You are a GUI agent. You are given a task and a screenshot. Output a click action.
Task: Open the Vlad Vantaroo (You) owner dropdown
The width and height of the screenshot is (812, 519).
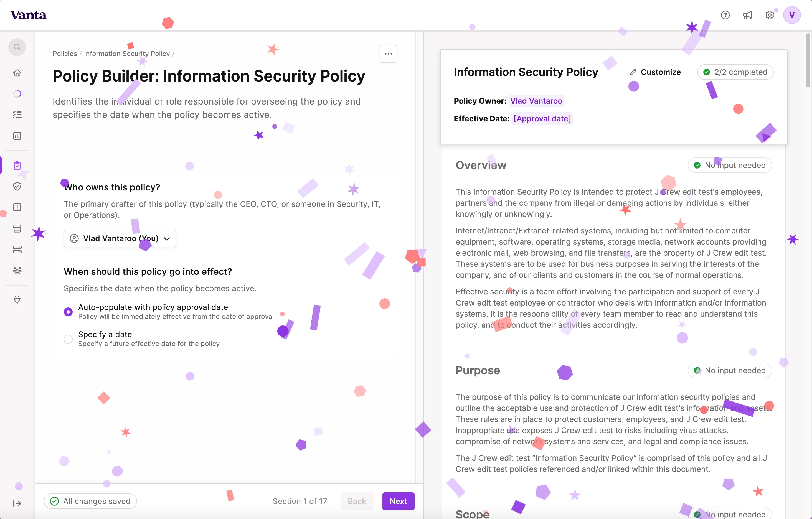coord(120,239)
